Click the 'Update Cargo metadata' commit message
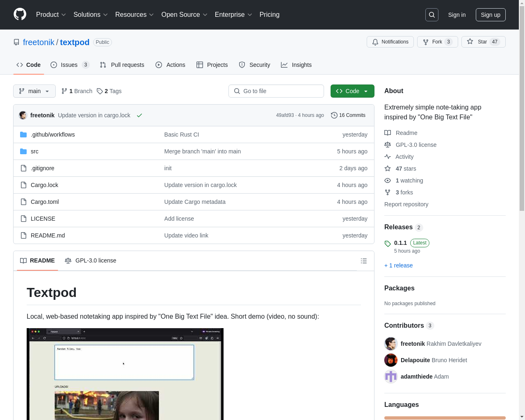 (x=195, y=202)
